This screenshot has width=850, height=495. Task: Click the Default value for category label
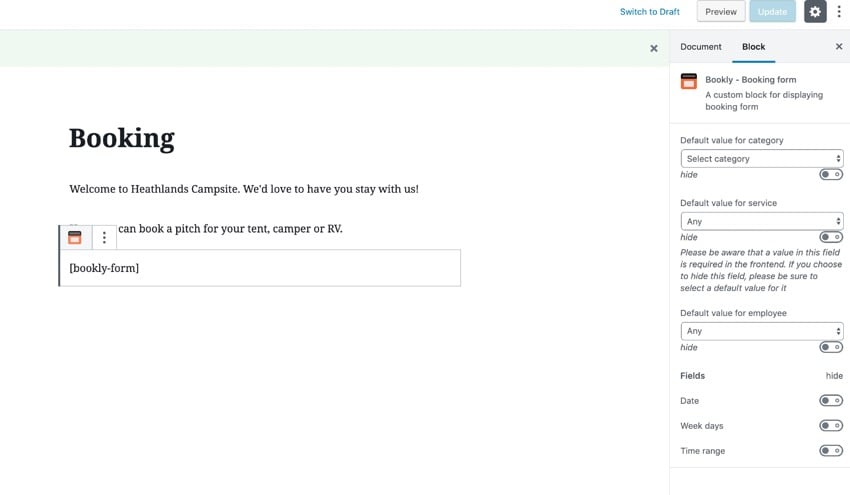pyautogui.click(x=731, y=140)
